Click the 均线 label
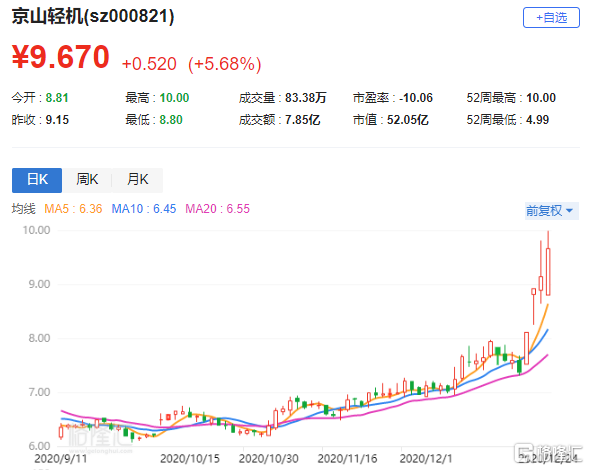This screenshot has width=589, height=470. pyautogui.click(x=24, y=209)
